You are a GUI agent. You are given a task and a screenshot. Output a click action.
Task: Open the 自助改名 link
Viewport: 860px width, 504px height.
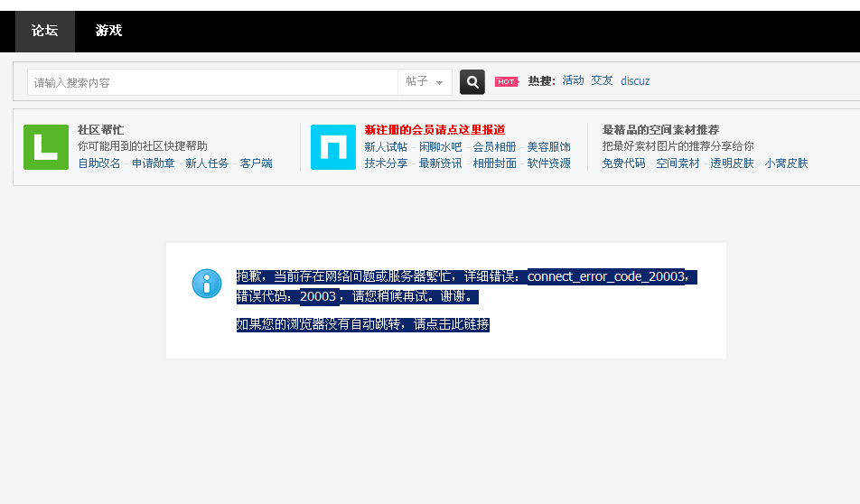click(99, 163)
